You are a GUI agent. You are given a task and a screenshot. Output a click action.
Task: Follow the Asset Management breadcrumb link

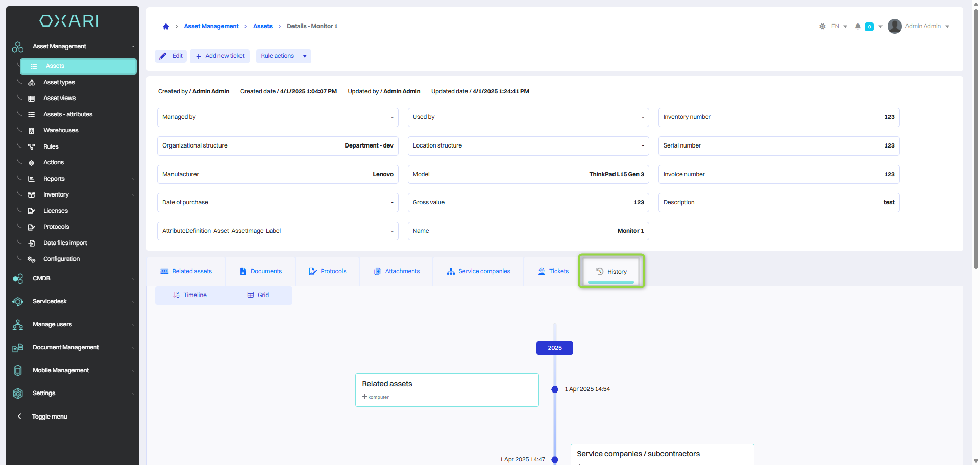click(x=211, y=26)
